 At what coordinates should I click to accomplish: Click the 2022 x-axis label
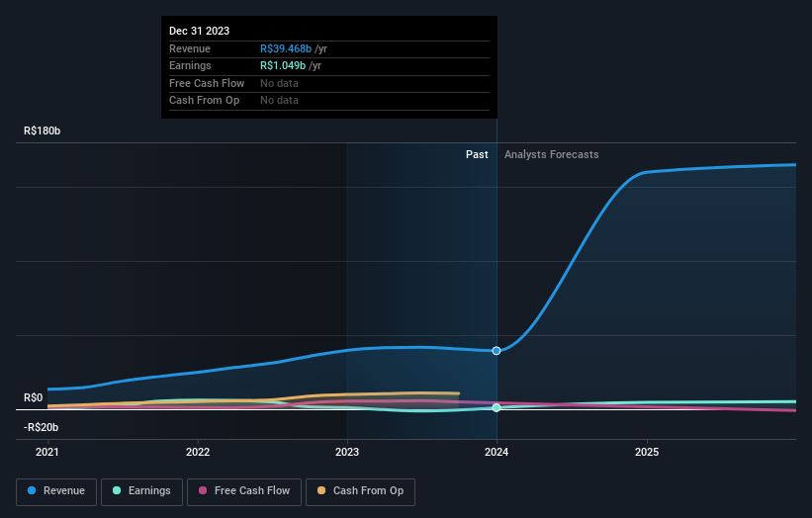(x=198, y=453)
